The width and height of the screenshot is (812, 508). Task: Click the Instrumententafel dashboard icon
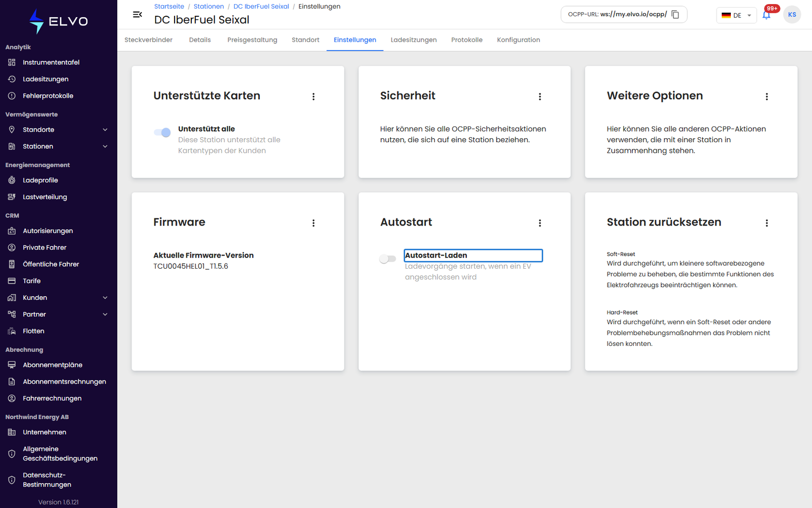pos(12,62)
